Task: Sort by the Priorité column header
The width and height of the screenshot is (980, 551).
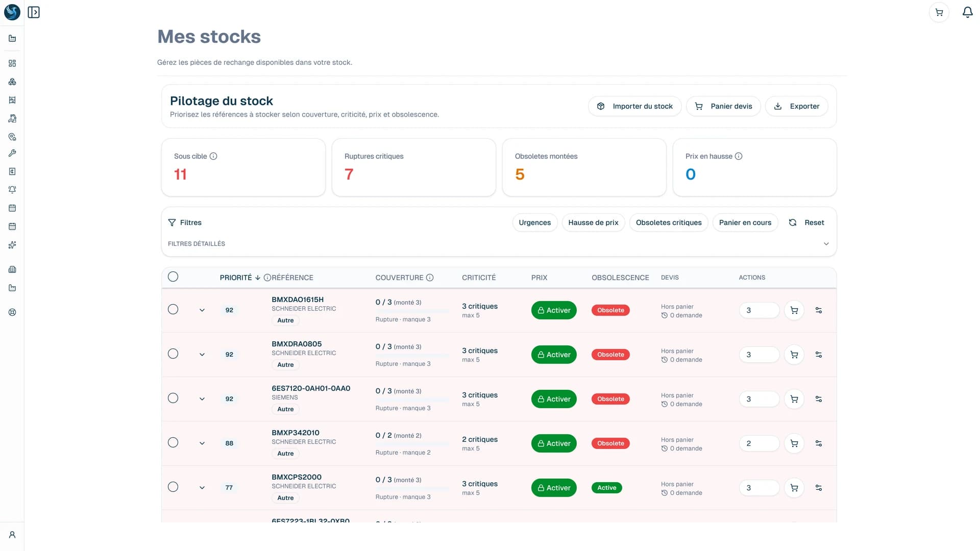Action: [x=240, y=278]
